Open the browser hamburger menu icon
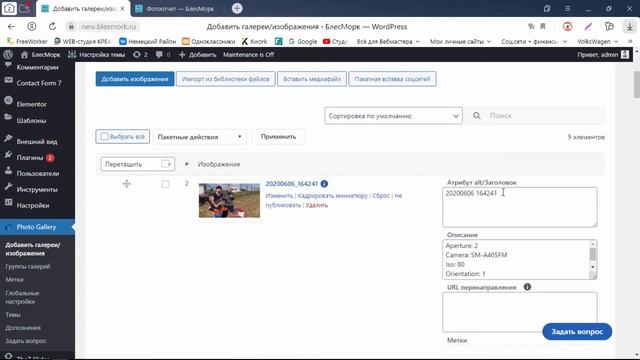Viewport: 640px width, 360px height. coord(567,8)
